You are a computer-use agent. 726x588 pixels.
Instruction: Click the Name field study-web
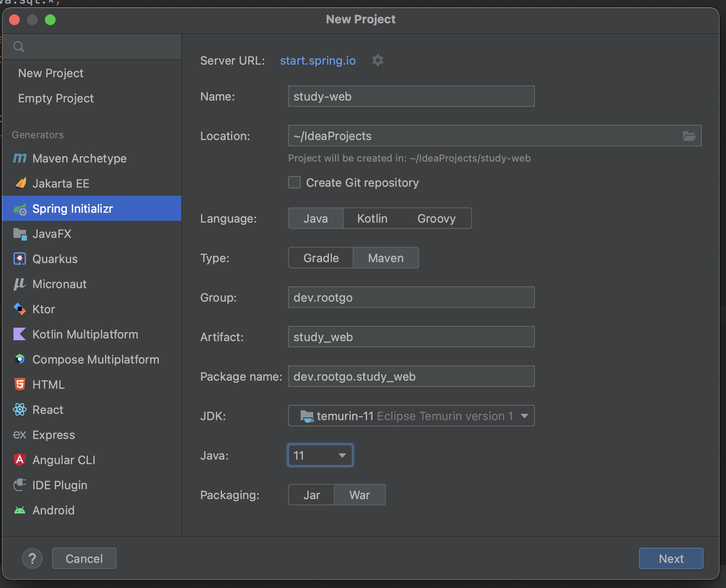(x=411, y=97)
